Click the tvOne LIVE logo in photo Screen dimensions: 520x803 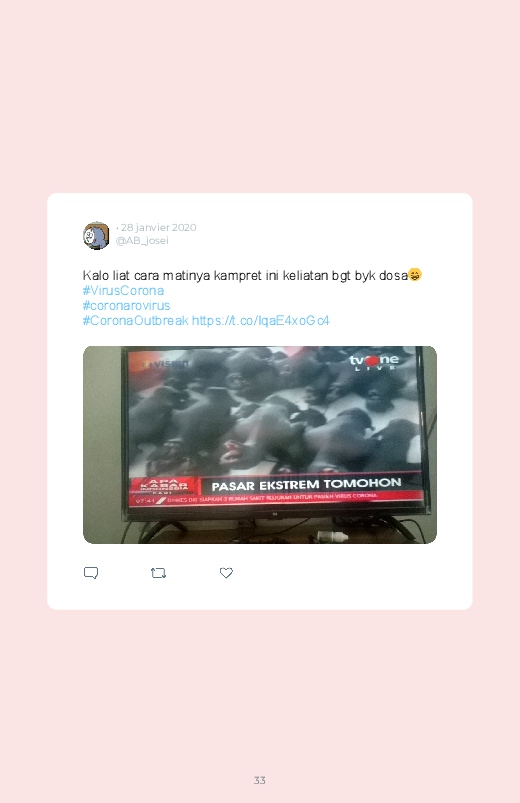pos(374,362)
